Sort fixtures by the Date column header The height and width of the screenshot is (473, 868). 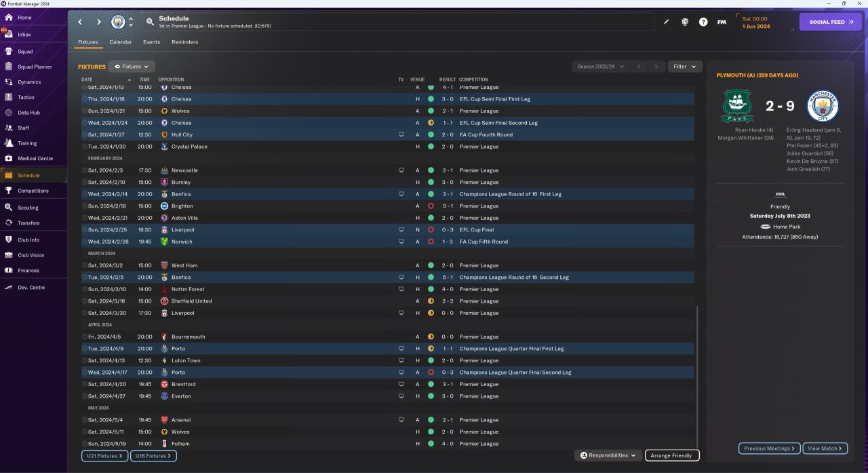87,79
